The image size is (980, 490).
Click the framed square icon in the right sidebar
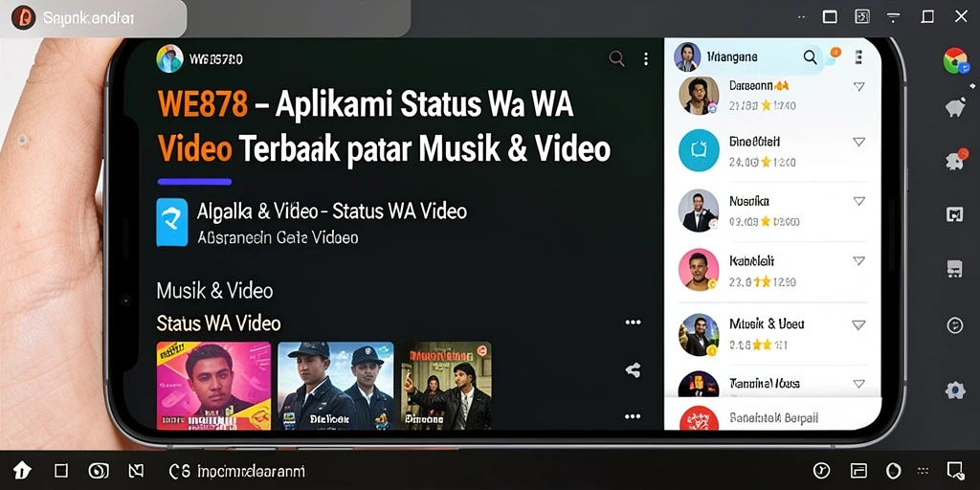point(955,215)
